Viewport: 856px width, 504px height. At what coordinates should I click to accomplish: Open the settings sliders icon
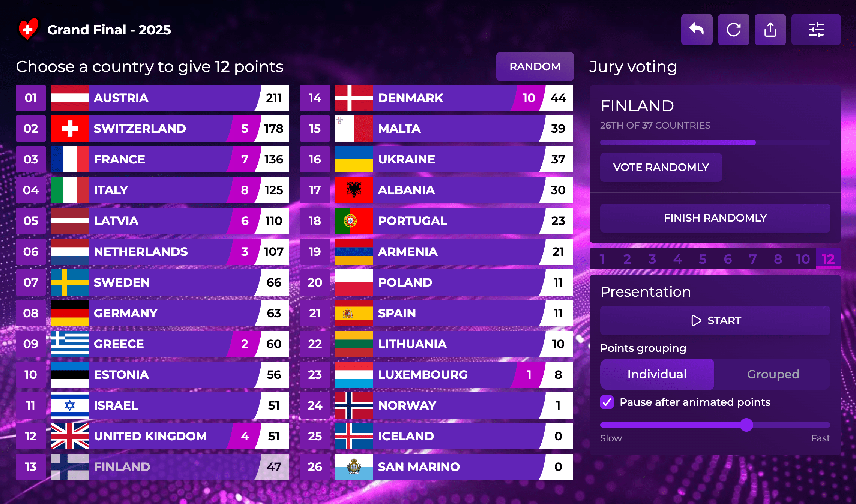point(816,29)
